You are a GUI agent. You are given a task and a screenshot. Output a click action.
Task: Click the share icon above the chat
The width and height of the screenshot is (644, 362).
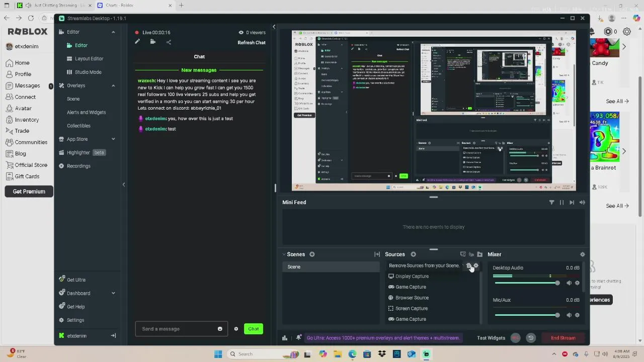tap(169, 42)
